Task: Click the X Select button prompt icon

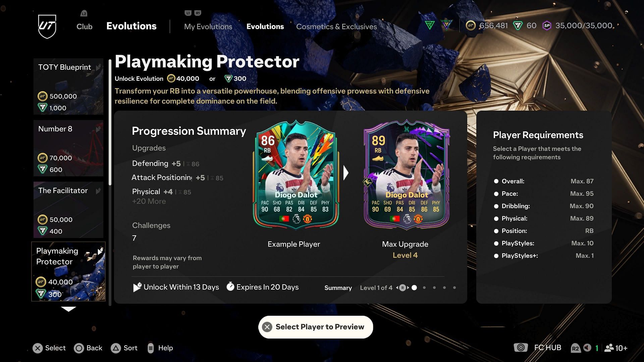Action: click(x=38, y=348)
